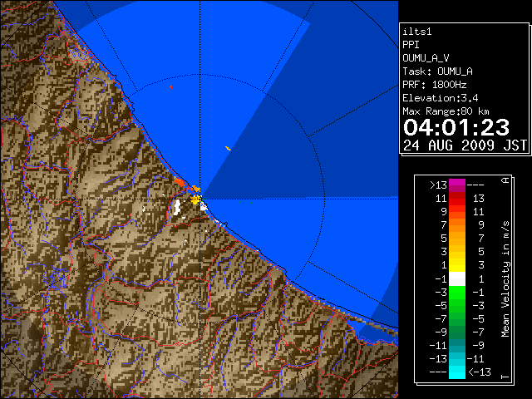Click the 'Mean Velocity in m/s' legend title
This screenshot has width=532, height=399.
point(505,279)
